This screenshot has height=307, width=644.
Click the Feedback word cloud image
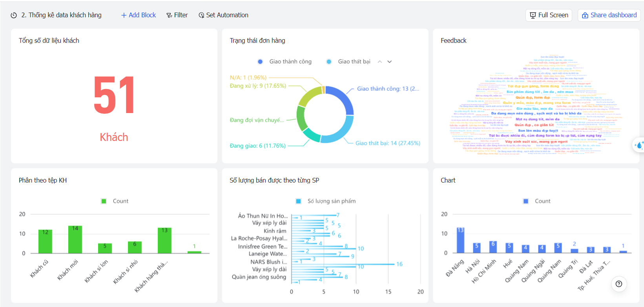click(x=536, y=106)
